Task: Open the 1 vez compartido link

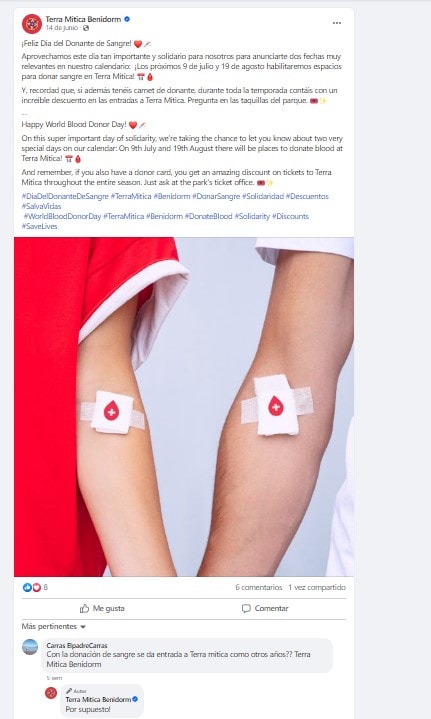Action: [317, 587]
